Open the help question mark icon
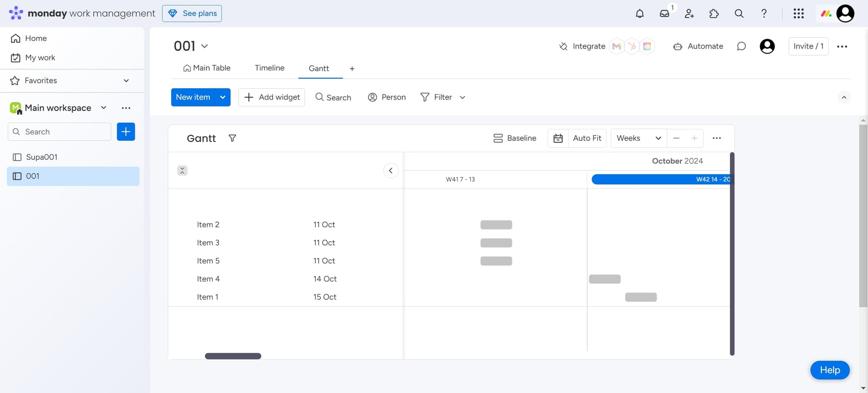The image size is (868, 393). click(x=764, y=14)
